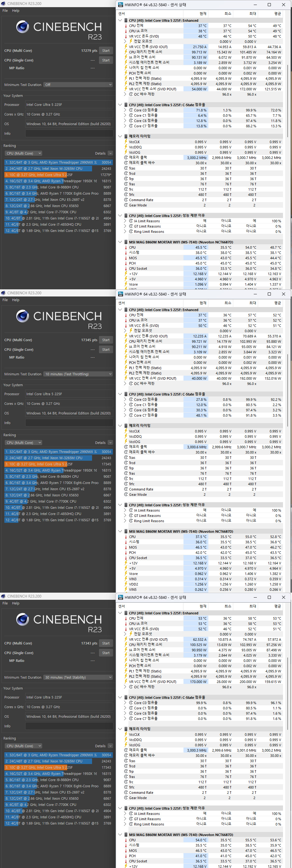Click Single Core Start in the 17279 pts Cinebench window

(106, 60)
